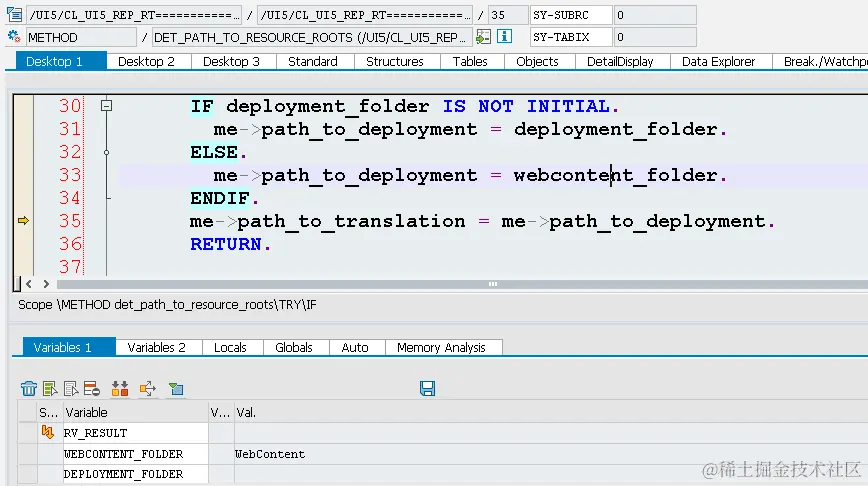This screenshot has width=868, height=486.
Task: Click the SY-SUBRC label
Action: (571, 15)
